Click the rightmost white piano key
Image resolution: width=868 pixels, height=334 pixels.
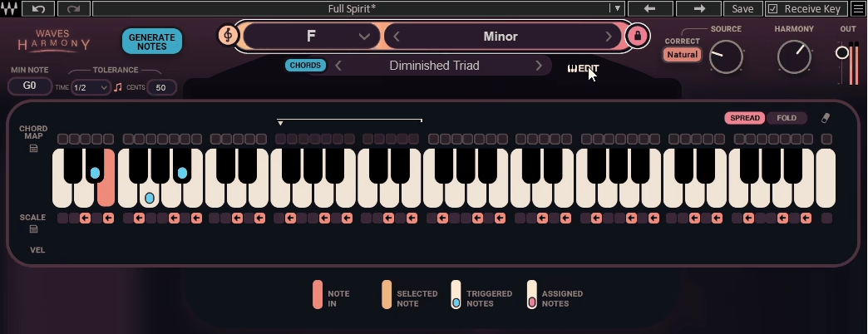(x=826, y=178)
